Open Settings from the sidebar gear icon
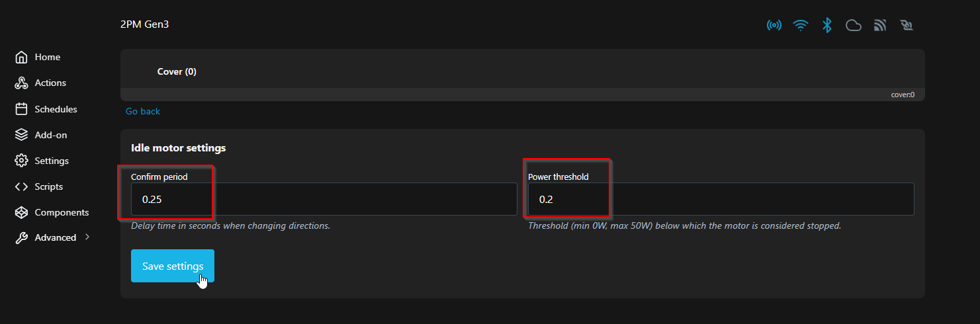Screen dimensions: 980x324 coord(21,161)
